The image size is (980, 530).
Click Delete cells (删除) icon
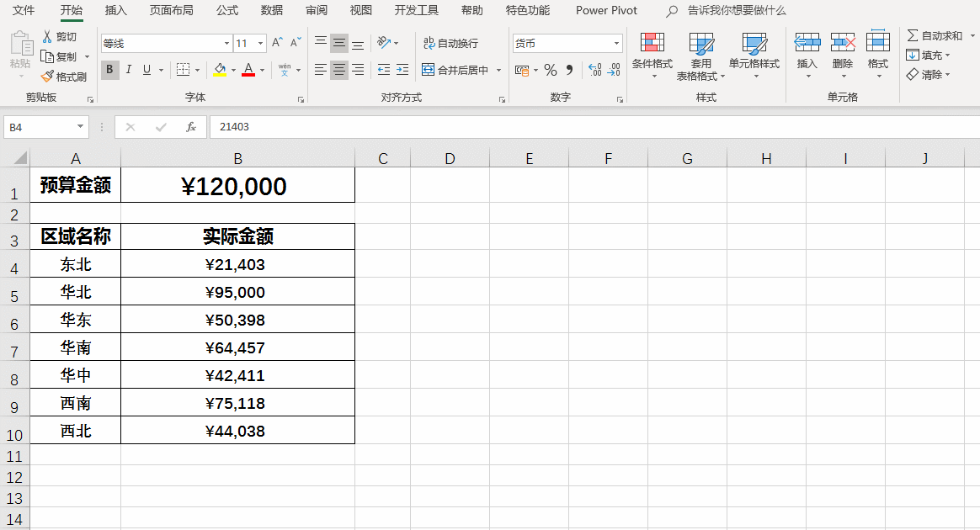(x=843, y=43)
